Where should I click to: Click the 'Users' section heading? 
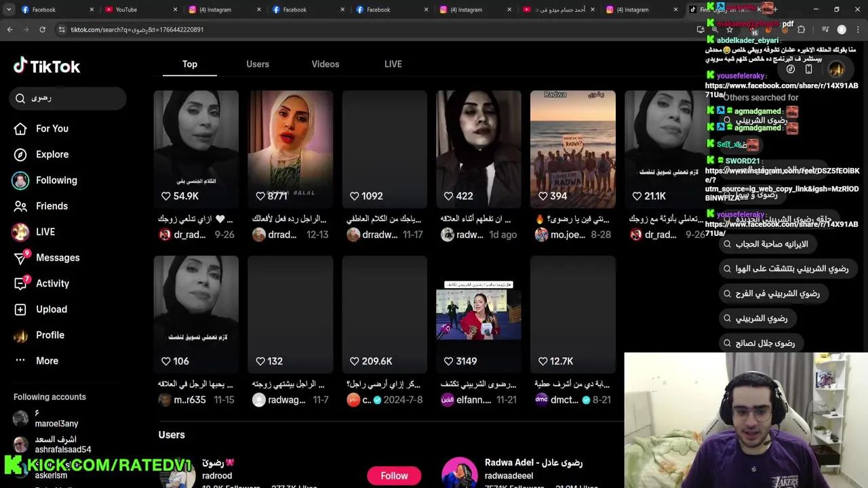172,434
